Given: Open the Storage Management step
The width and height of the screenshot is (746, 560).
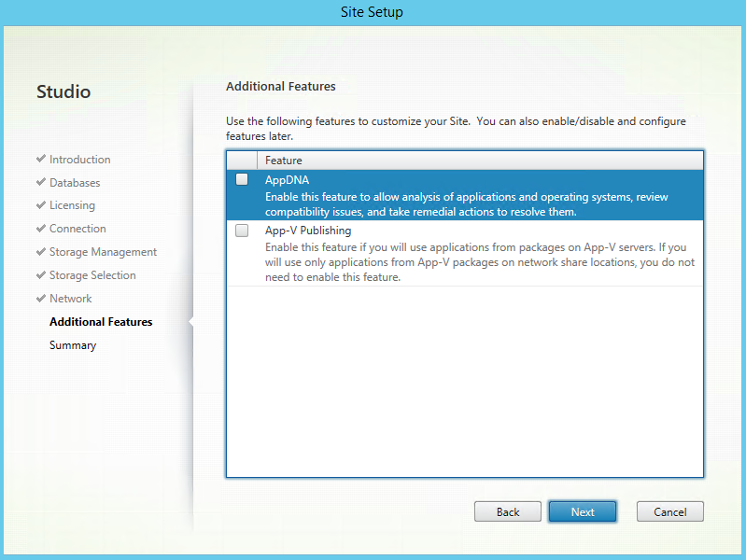Looking at the screenshot, I should [x=103, y=252].
